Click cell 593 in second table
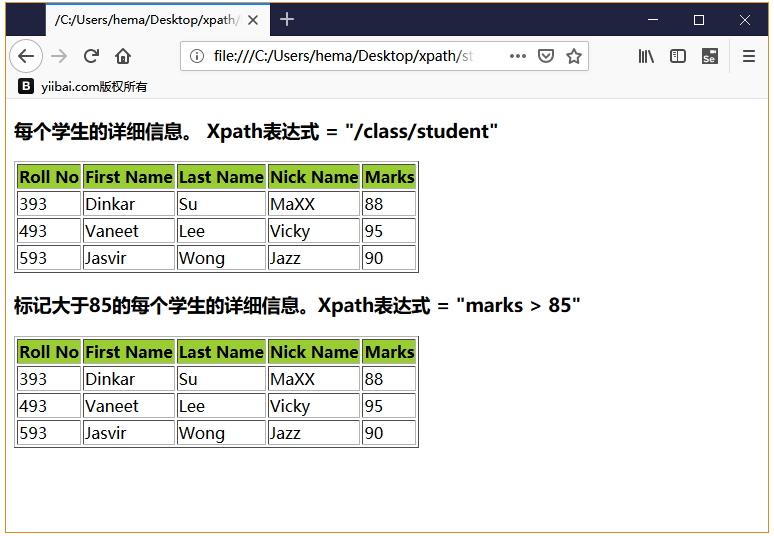 [49, 433]
